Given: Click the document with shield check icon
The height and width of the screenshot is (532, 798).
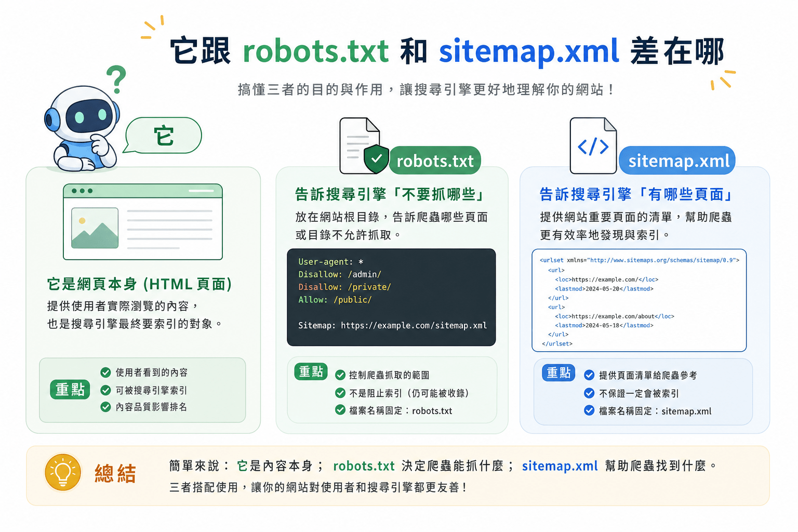Looking at the screenshot, I should tap(364, 147).
